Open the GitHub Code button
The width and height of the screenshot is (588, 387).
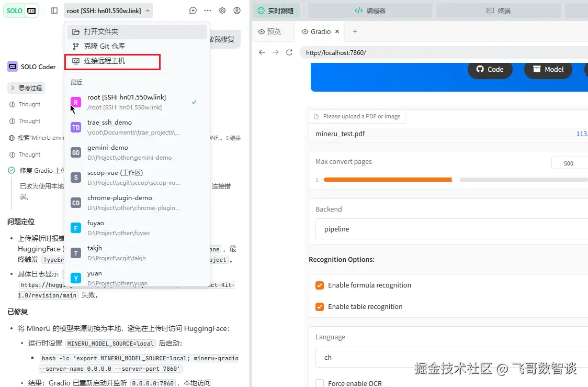pos(490,70)
